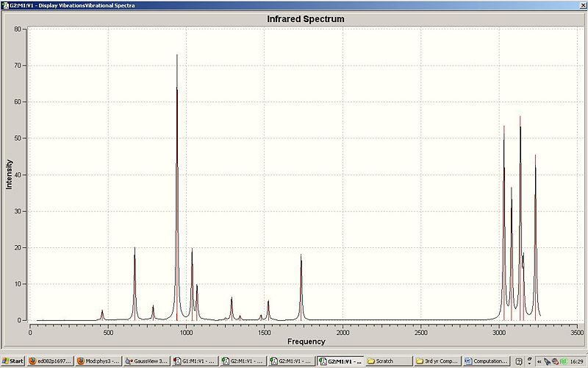The image size is (588, 368).
Task: Switch to the G1:M1:V1 window
Action: [195, 361]
